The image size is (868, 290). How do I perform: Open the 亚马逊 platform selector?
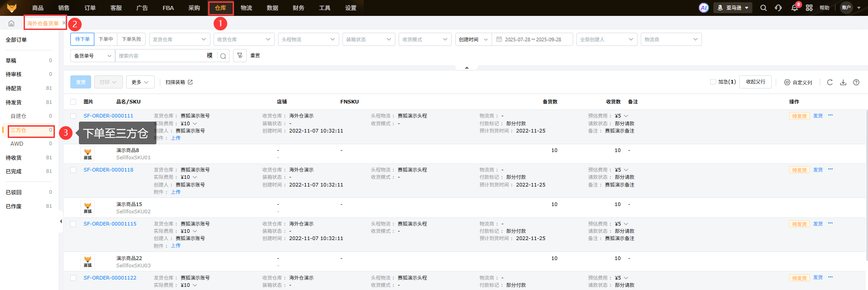pyautogui.click(x=733, y=8)
